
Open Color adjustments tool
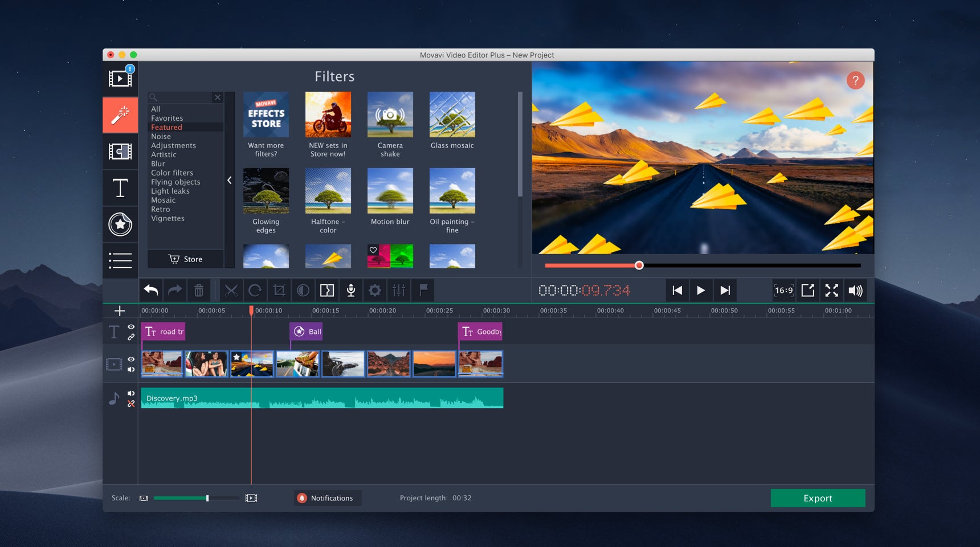click(303, 291)
